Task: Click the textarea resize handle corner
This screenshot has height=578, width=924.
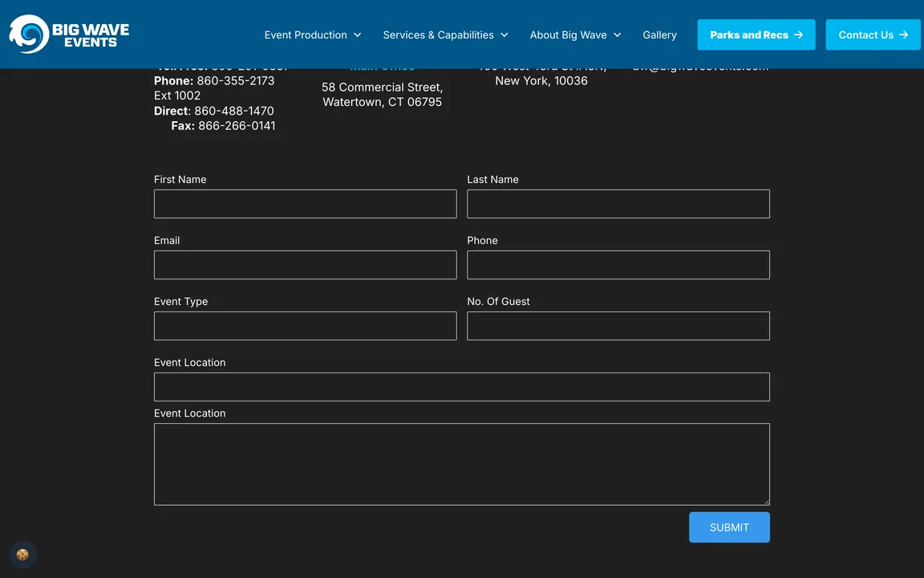Action: coord(766,502)
